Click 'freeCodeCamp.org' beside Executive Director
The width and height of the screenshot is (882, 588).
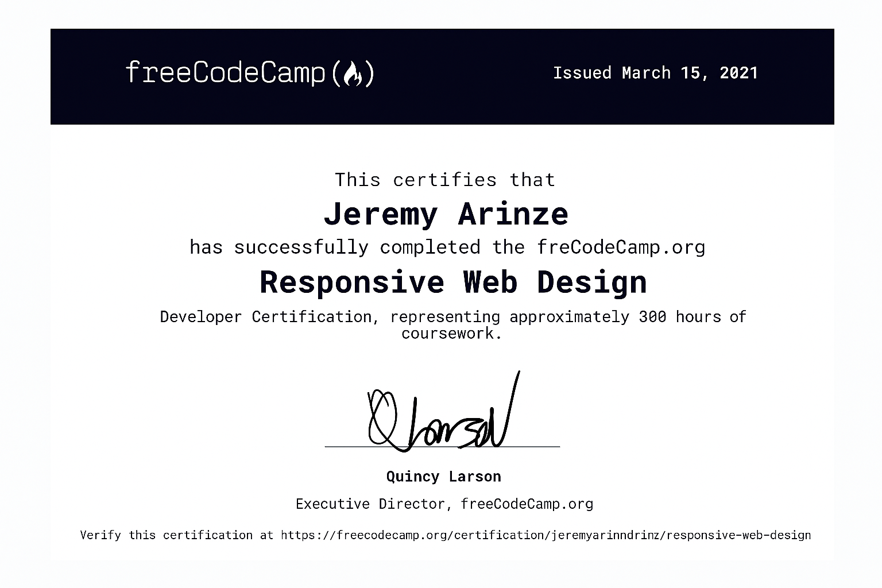point(527,504)
